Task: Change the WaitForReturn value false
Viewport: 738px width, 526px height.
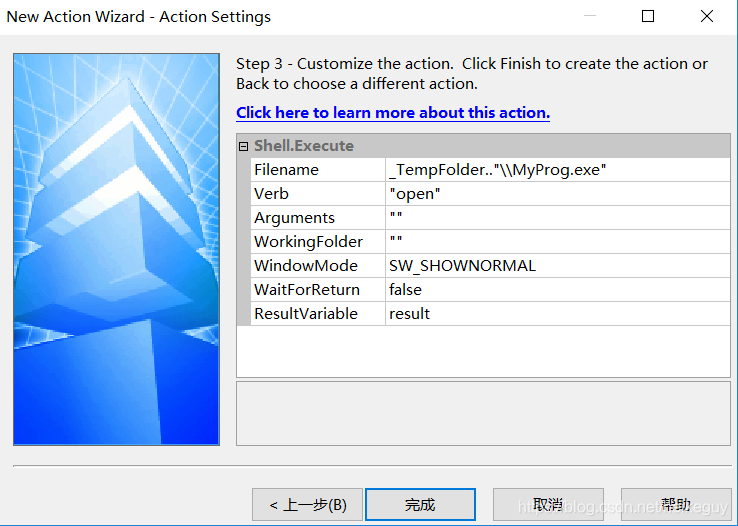Action: tap(558, 290)
